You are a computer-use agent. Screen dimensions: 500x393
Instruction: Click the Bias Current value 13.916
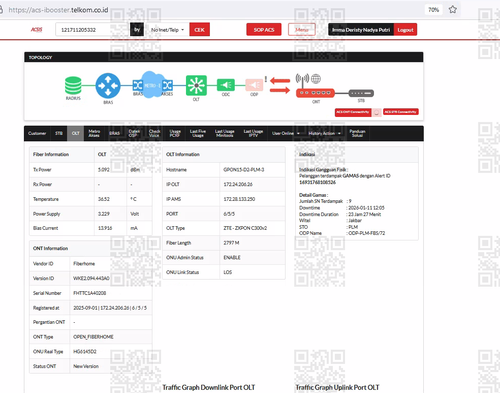[x=105, y=228]
